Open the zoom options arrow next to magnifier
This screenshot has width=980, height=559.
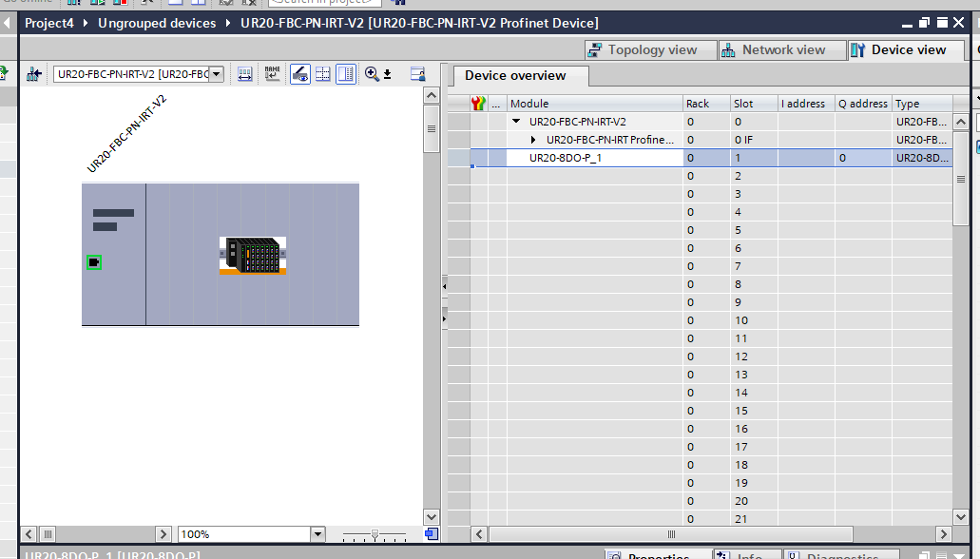coord(388,74)
